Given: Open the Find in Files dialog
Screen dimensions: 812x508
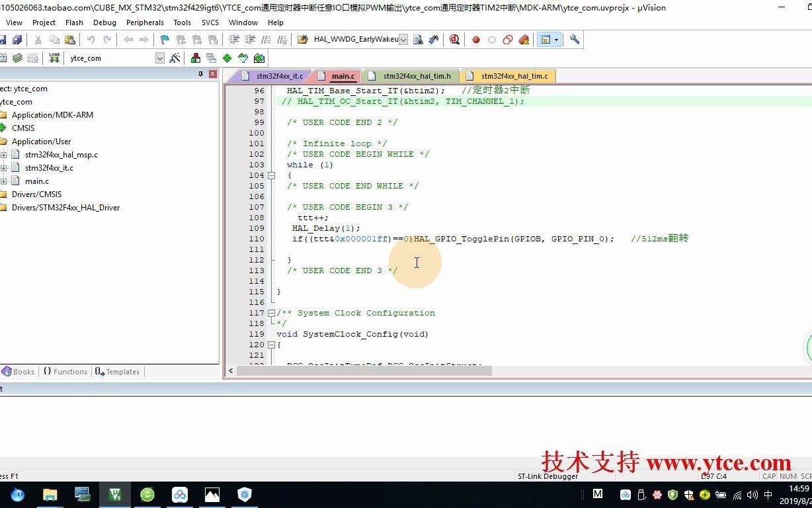Looking at the screenshot, I should [x=419, y=40].
